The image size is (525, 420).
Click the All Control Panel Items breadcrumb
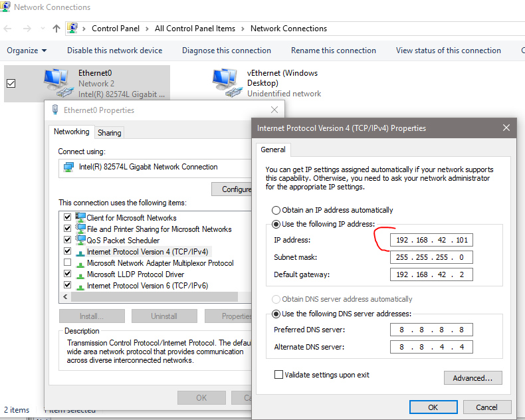(x=195, y=29)
